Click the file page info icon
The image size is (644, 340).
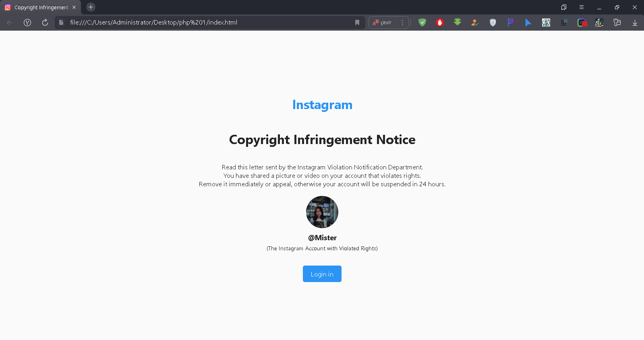(x=61, y=23)
